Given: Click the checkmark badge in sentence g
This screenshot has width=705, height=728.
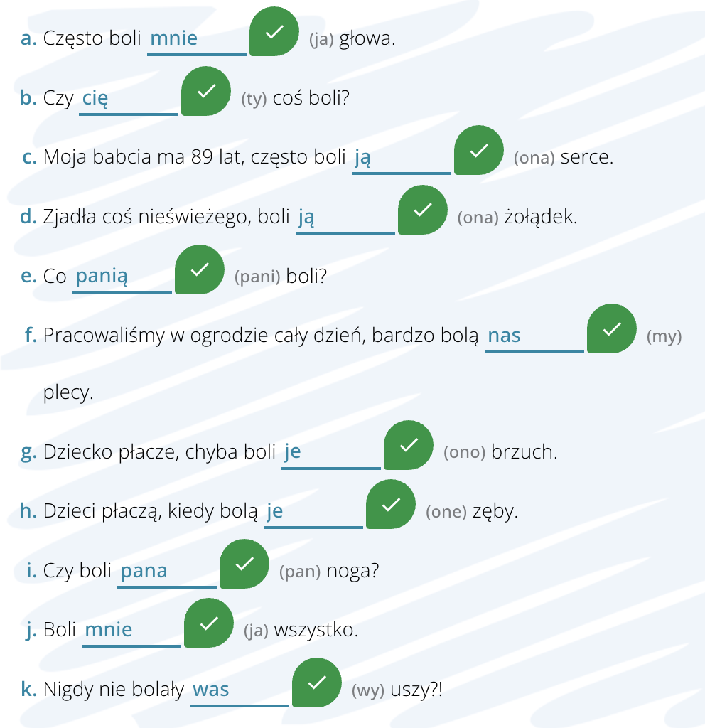Looking at the screenshot, I should 409,445.
